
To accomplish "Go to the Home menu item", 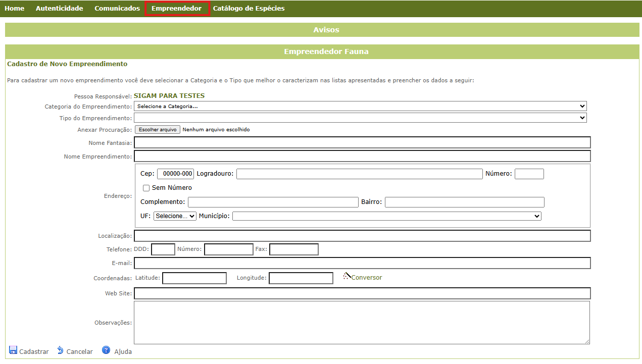I will (x=14, y=9).
